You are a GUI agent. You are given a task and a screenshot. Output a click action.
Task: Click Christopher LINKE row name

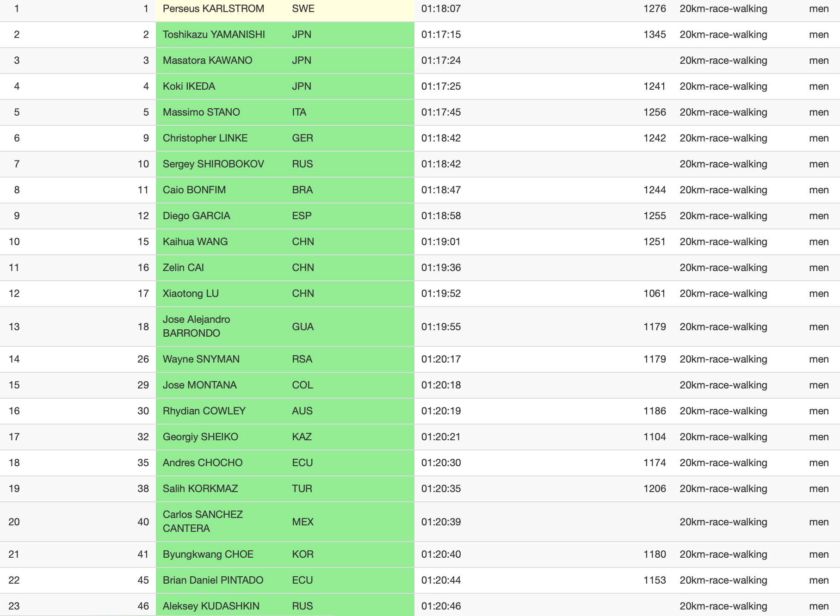point(205,138)
